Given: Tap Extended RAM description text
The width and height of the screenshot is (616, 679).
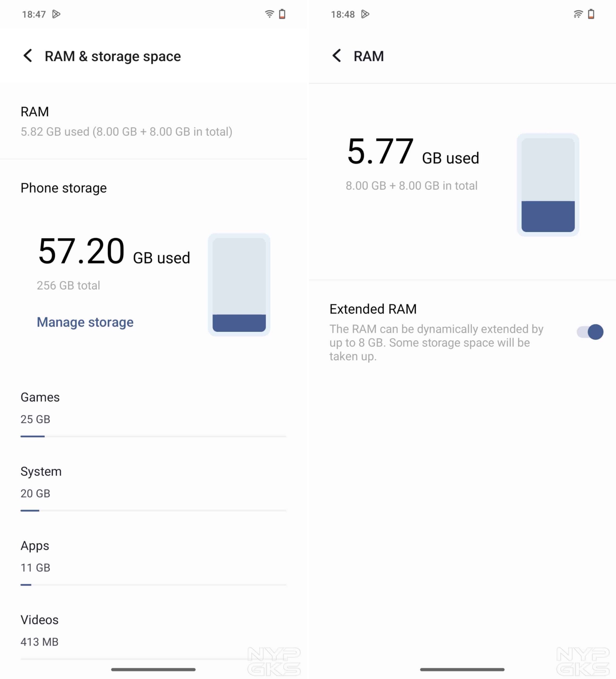Looking at the screenshot, I should 436,342.
